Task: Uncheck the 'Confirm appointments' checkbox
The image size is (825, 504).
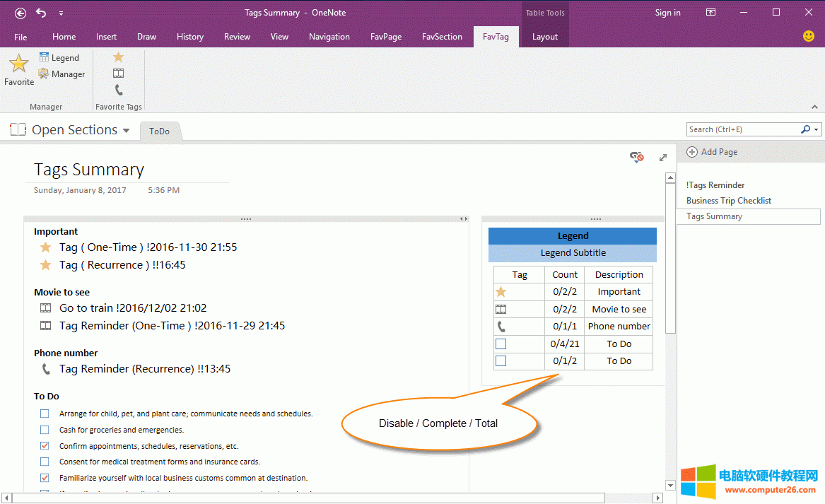Action: point(45,446)
